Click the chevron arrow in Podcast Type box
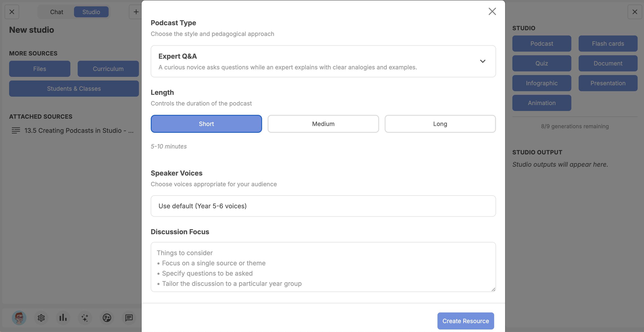This screenshot has height=332, width=644. tap(483, 61)
